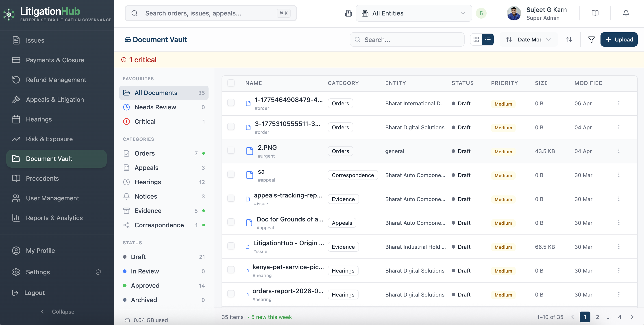Screen dimensions: 644x325
Task: Click the LitigationHub logo icon
Action: click(9, 15)
